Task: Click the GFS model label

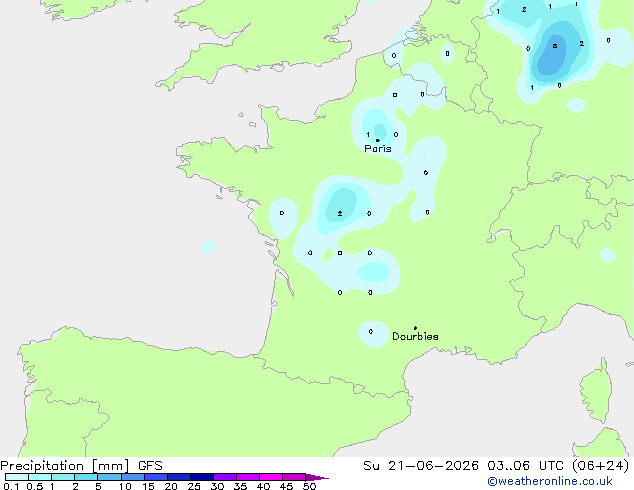Action: tap(150, 466)
